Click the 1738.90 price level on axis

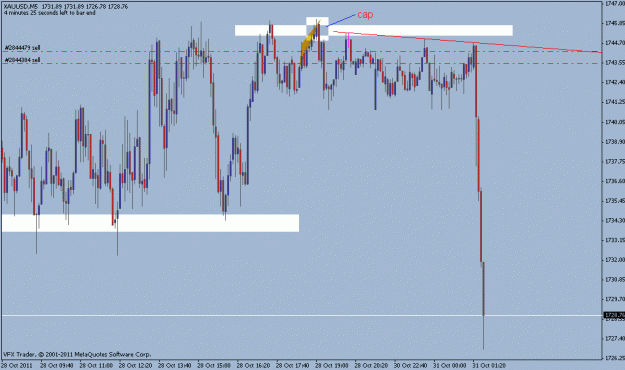pyautogui.click(x=614, y=142)
